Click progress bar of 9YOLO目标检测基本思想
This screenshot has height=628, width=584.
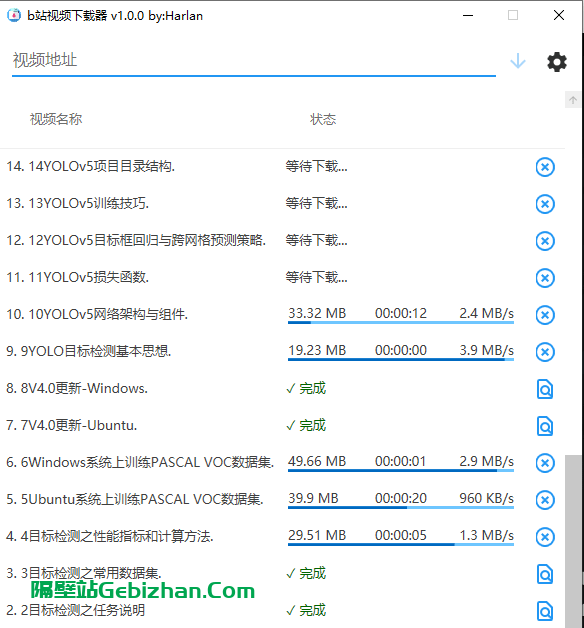401,359
